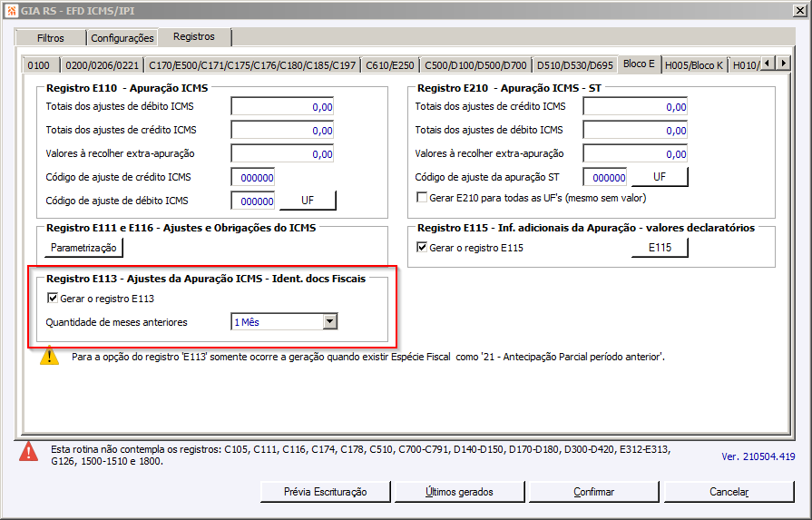Click E110 Valores à recolher extra-apuração field

(282, 154)
